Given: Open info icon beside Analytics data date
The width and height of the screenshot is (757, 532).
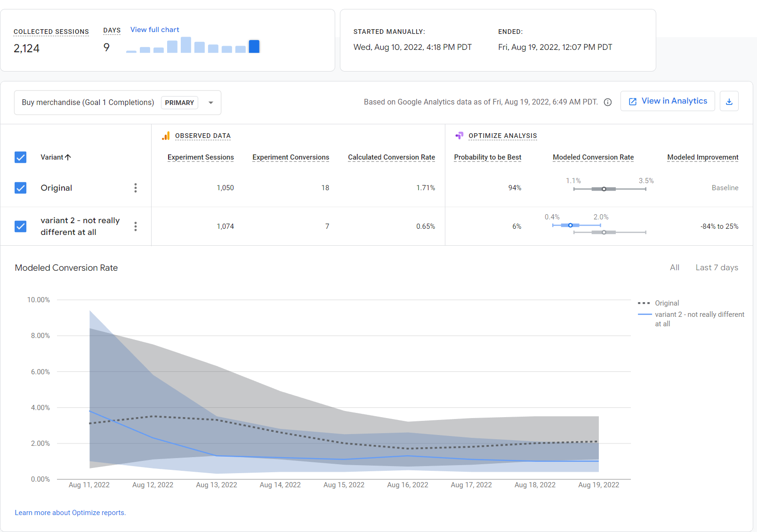Looking at the screenshot, I should (608, 102).
